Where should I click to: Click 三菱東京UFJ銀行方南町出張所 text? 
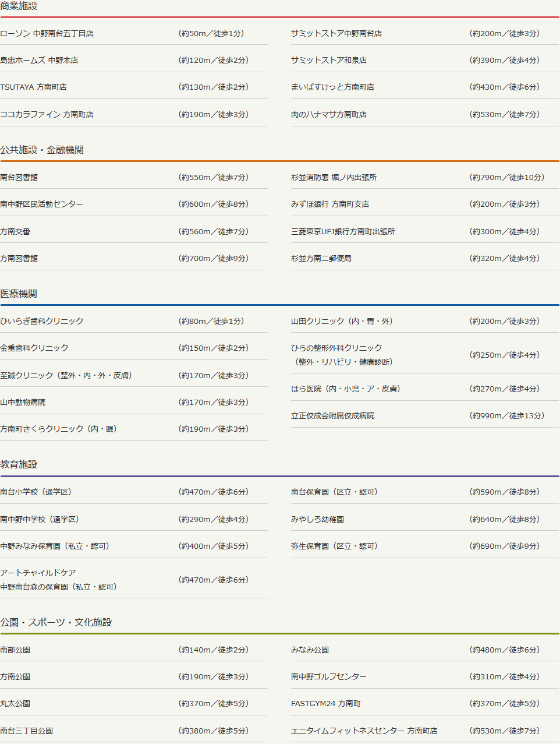click(343, 231)
